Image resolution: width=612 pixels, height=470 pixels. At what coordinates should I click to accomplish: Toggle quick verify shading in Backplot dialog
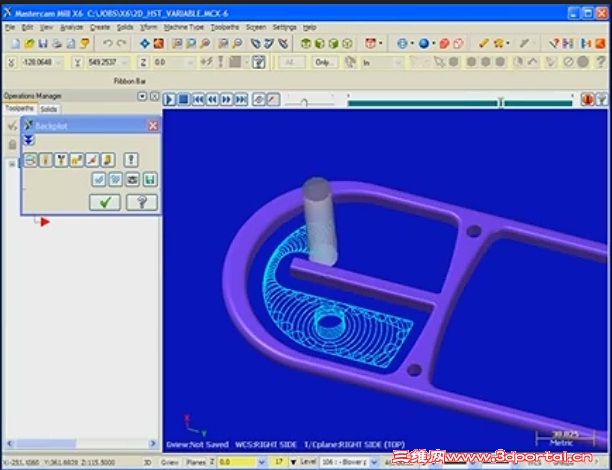click(108, 160)
